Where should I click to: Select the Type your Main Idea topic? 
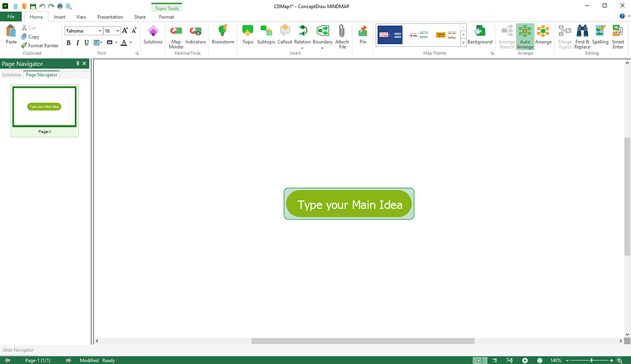pyautogui.click(x=349, y=204)
